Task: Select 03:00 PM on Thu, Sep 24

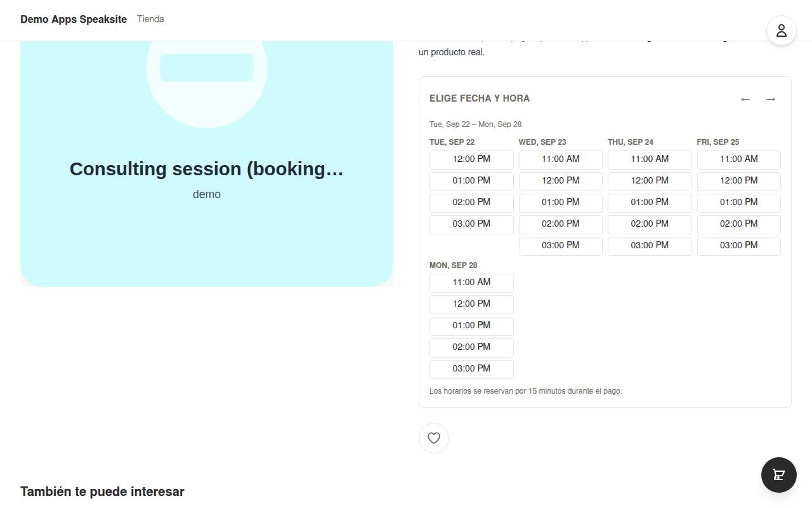Action: pos(650,246)
